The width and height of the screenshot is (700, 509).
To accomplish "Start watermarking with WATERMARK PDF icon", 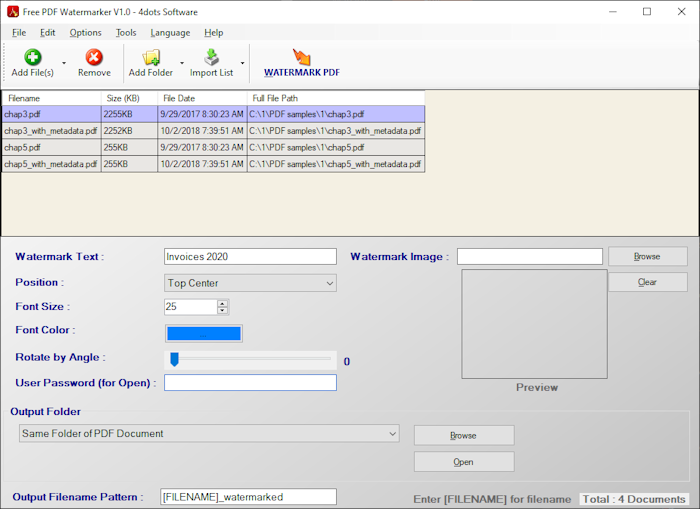I will 301,57.
